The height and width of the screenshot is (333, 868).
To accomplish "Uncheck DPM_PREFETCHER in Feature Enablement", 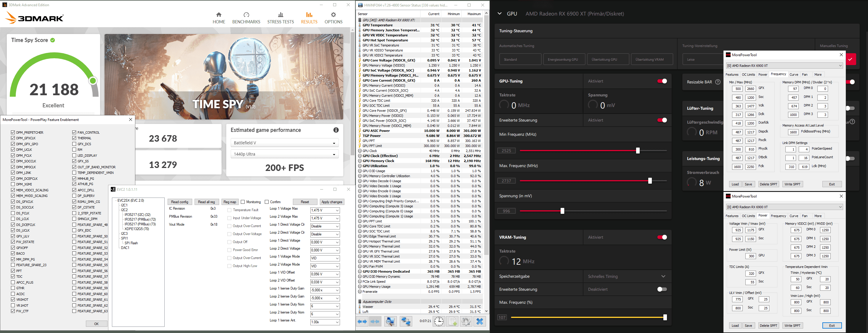I will click(13, 132).
